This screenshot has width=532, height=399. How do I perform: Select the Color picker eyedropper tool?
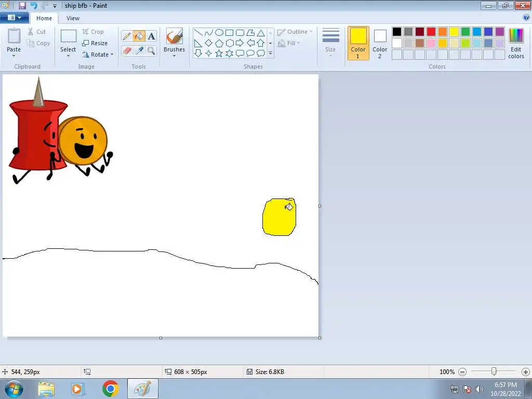click(x=139, y=50)
